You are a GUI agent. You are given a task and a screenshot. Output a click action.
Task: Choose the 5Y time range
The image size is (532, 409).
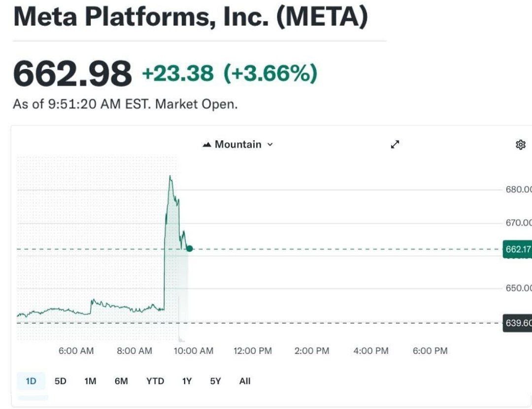coord(215,381)
